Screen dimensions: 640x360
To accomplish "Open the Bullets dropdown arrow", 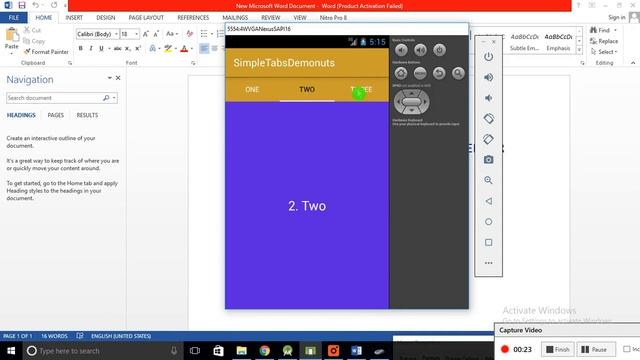I will coord(212,34).
